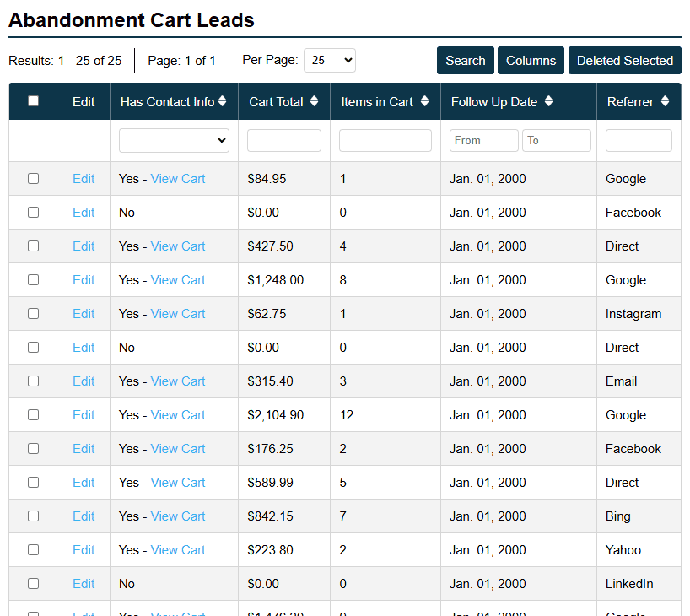The height and width of the screenshot is (616, 690).
Task: Check the Instagram referrer row checkbox
Action: tap(33, 314)
